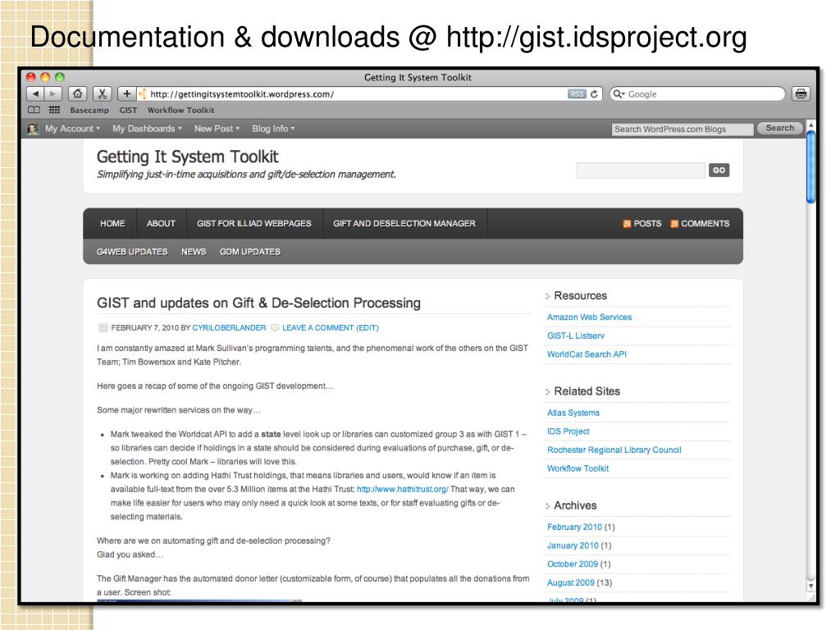
Task: Click the GO search button
Action: [x=719, y=171]
